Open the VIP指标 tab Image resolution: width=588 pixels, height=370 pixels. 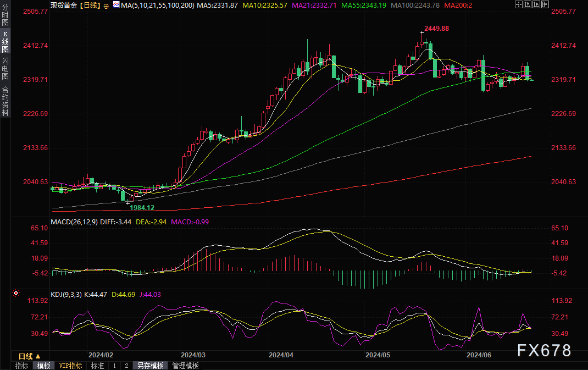[70, 366]
